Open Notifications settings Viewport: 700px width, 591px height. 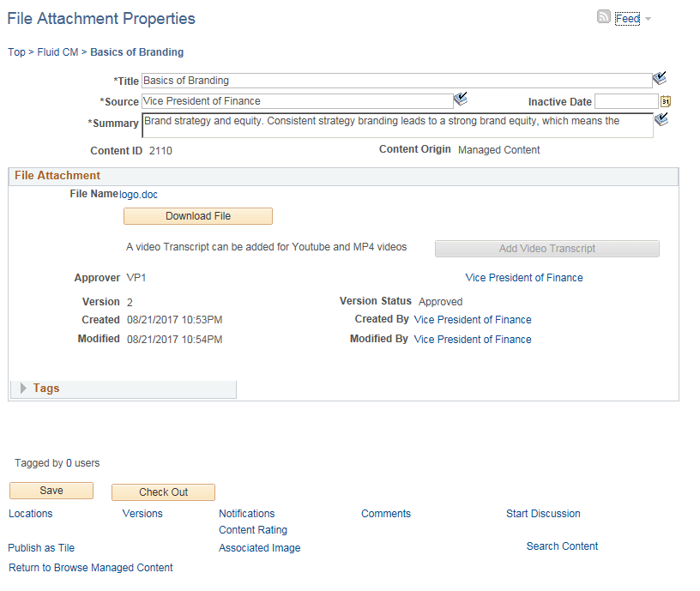[246, 513]
